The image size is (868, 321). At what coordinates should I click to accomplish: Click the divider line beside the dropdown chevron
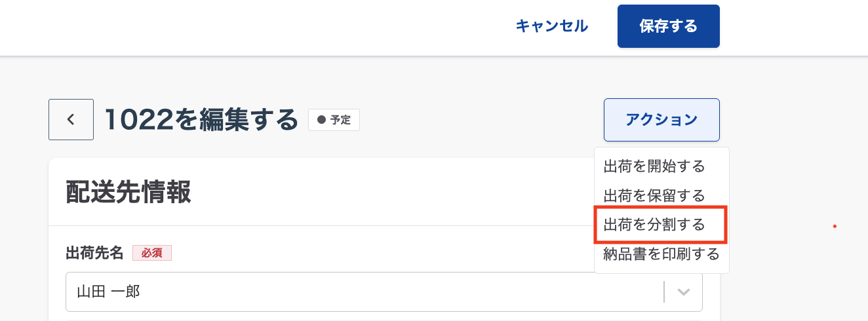tap(664, 292)
